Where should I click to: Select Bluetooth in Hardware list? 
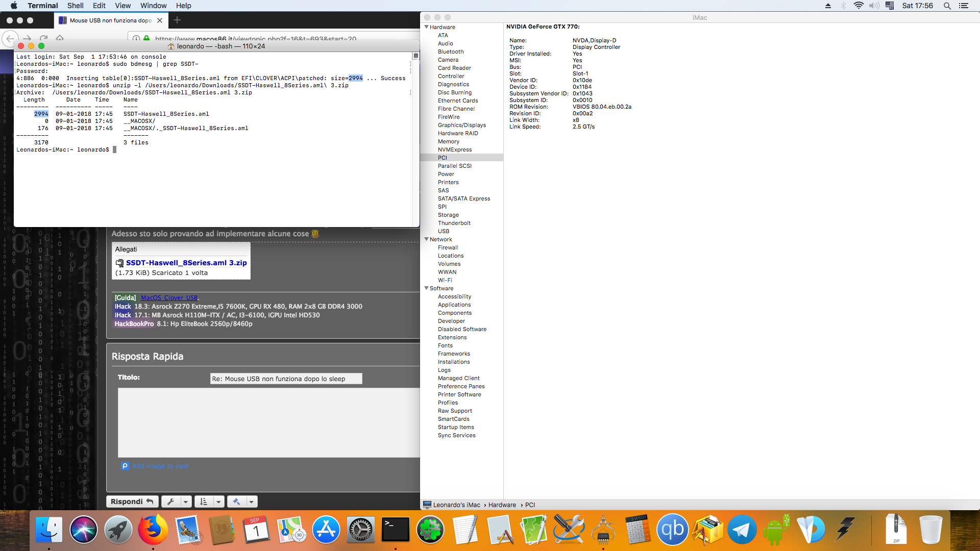click(x=450, y=52)
